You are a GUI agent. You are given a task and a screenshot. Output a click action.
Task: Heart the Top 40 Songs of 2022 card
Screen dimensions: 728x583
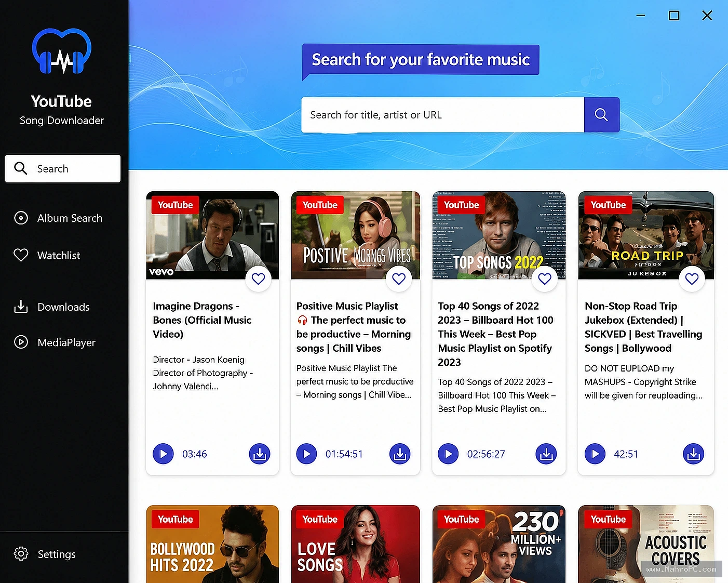click(545, 279)
